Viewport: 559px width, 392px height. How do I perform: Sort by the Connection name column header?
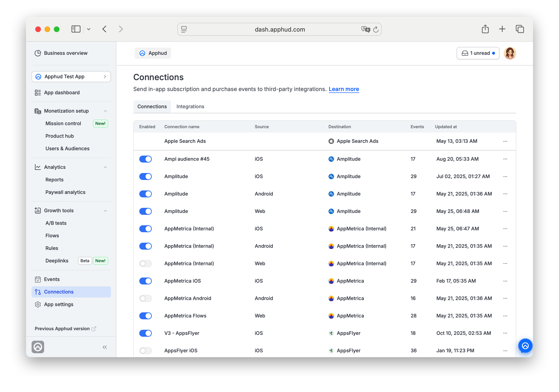182,127
